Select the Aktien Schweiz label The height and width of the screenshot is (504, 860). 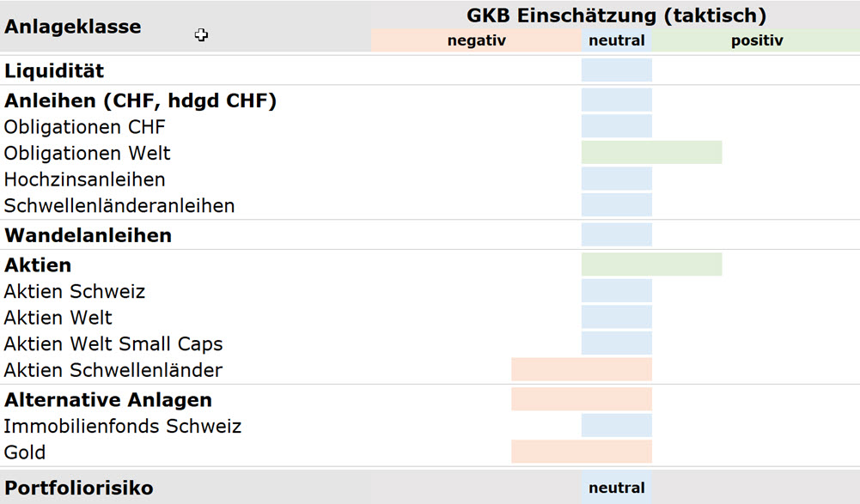(x=75, y=291)
